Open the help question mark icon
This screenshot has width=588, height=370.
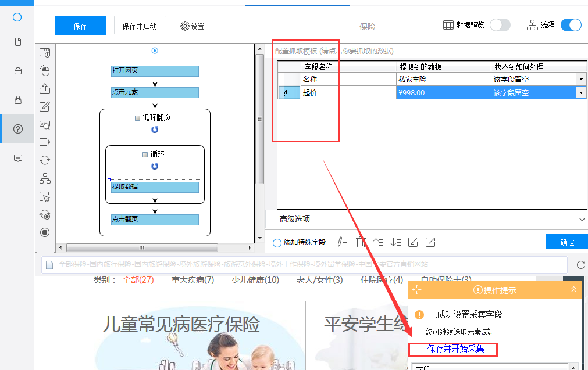(x=17, y=129)
